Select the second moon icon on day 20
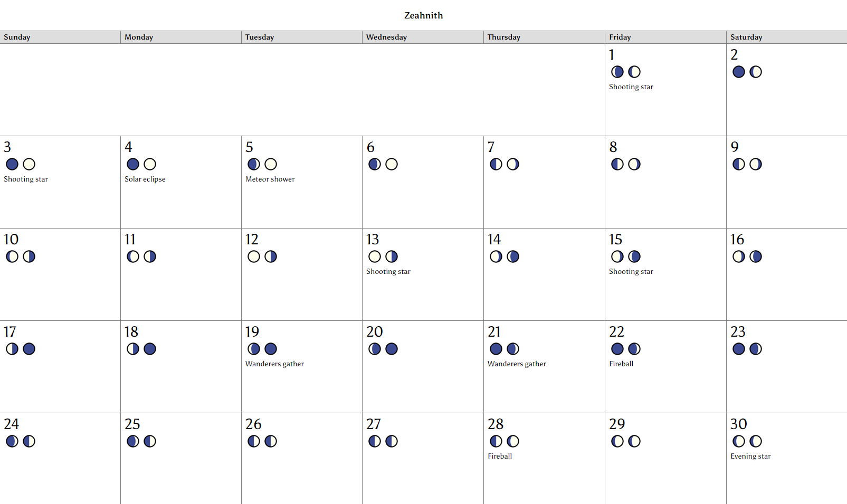The height and width of the screenshot is (504, 847). [392, 349]
